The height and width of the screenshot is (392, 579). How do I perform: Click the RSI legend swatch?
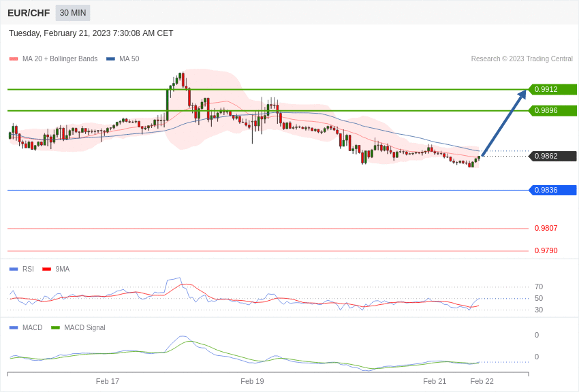tap(14, 269)
